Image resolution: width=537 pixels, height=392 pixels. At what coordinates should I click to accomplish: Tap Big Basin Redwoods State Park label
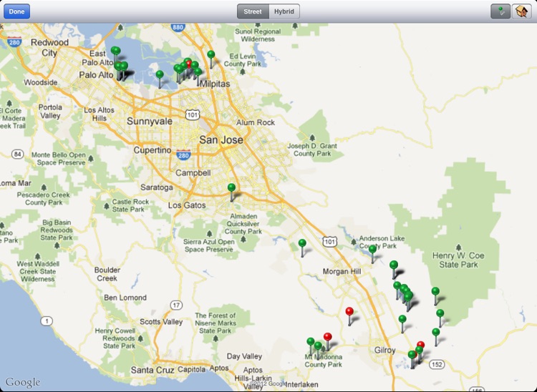(57, 230)
